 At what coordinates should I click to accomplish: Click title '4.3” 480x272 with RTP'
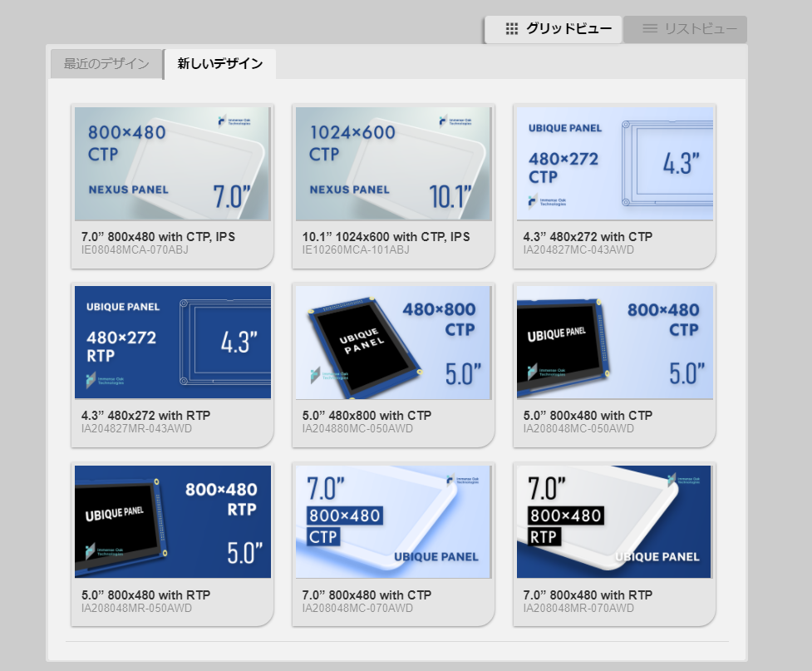(145, 416)
